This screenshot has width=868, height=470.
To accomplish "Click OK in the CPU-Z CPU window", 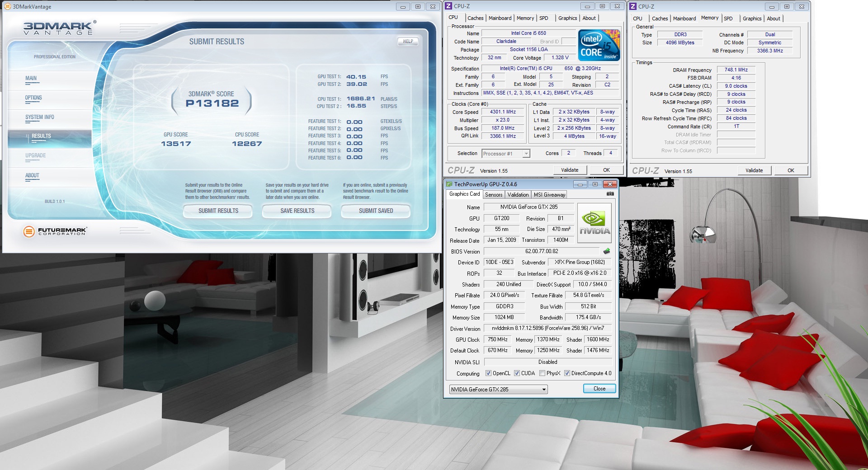I will click(x=606, y=170).
